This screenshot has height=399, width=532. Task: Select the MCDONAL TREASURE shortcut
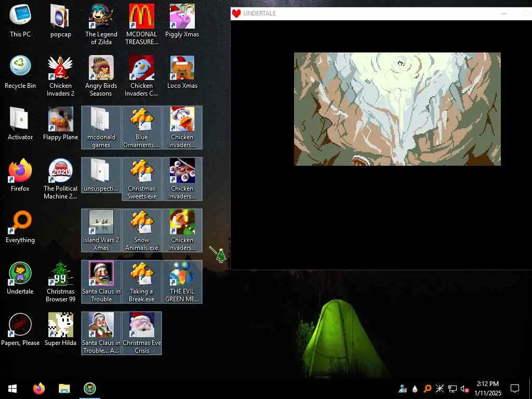point(141,24)
